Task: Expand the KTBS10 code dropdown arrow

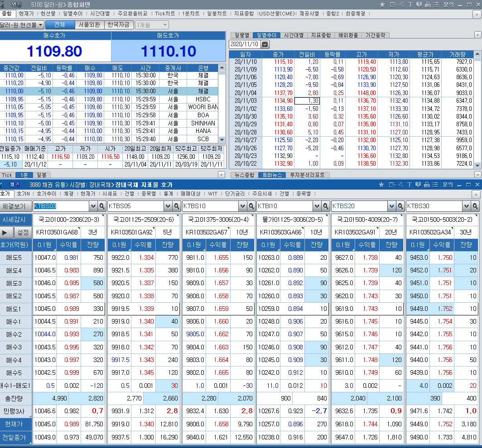Action: point(242,206)
